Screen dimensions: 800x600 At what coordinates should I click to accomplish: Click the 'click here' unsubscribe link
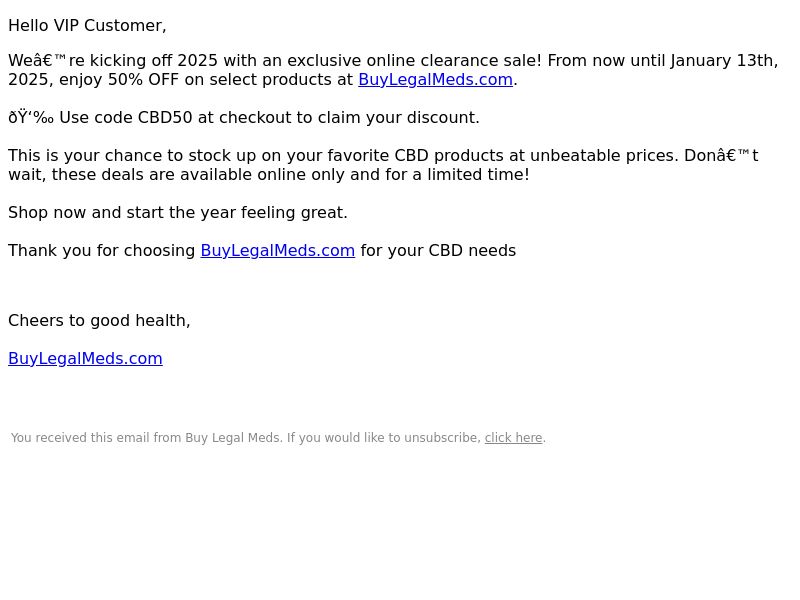click(x=513, y=438)
